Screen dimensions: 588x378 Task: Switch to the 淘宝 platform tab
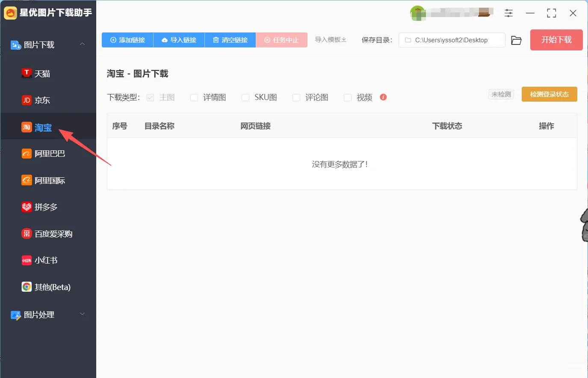[x=41, y=127]
